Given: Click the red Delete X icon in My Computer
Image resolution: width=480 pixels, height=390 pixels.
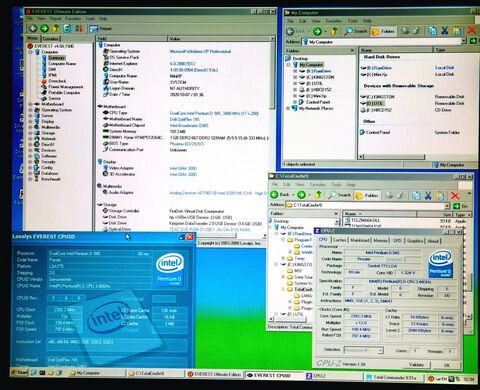Looking at the screenshot, I should [x=471, y=31].
